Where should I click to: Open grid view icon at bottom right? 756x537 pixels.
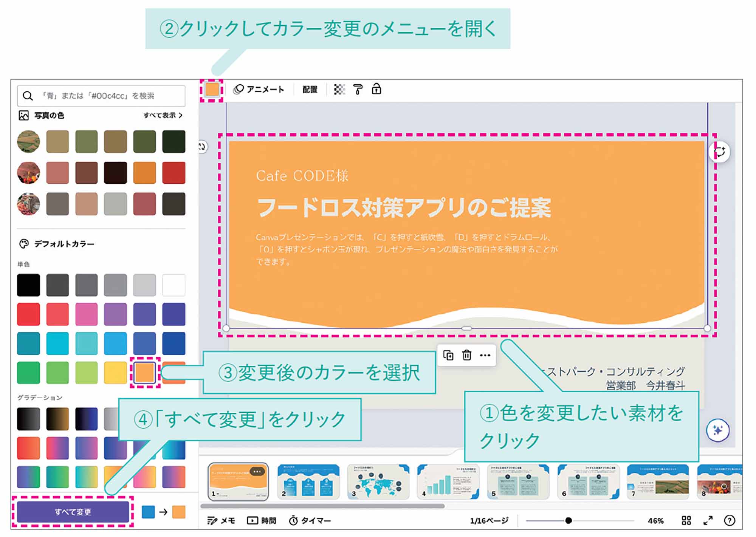tap(686, 520)
